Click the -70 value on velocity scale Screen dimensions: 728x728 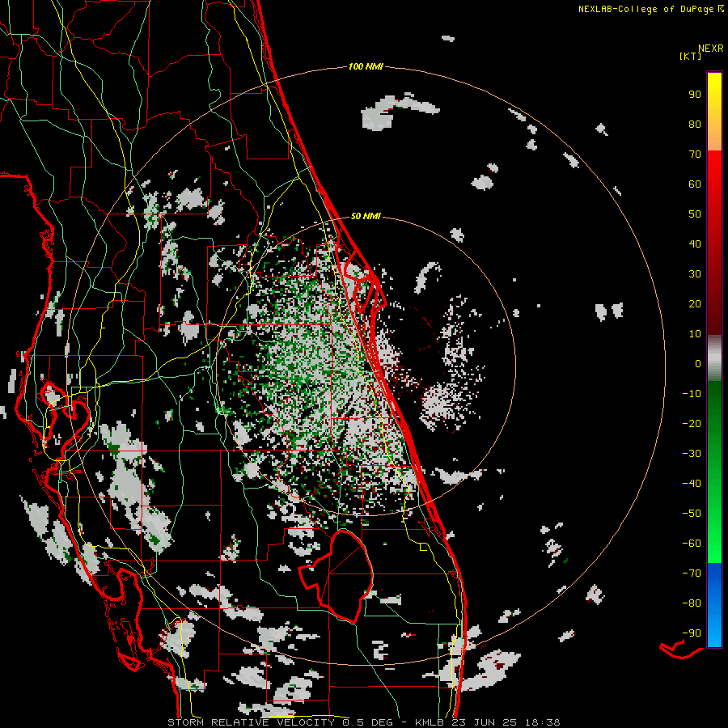[x=692, y=574]
